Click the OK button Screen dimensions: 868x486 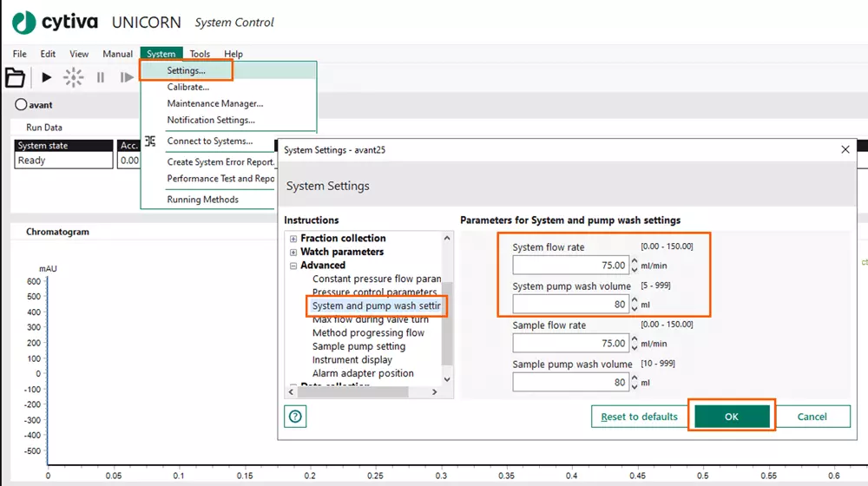tap(732, 417)
